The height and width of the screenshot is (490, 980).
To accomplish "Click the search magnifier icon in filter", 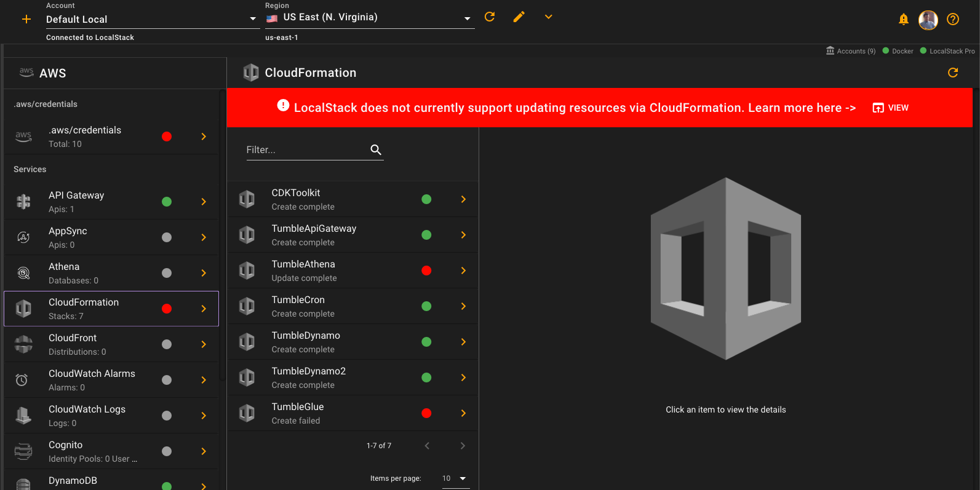I will click(376, 149).
